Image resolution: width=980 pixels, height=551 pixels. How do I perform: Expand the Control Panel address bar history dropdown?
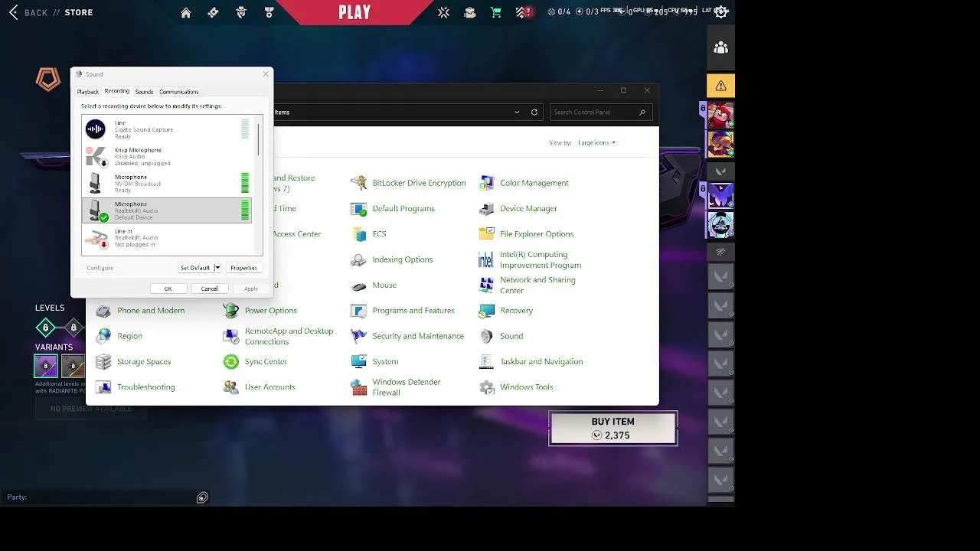(518, 112)
